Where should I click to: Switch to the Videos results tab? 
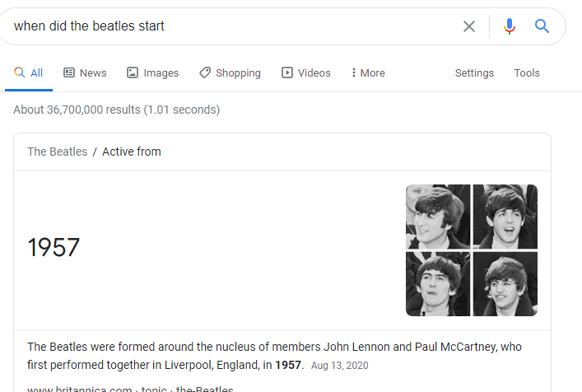[314, 72]
